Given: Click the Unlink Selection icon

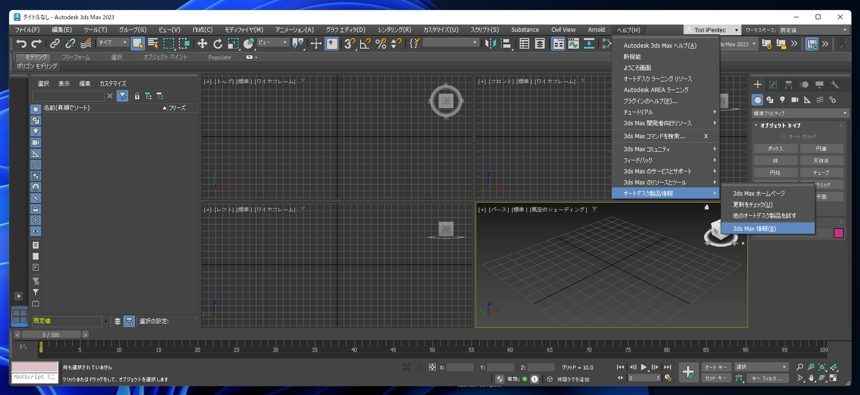Looking at the screenshot, I should (x=70, y=44).
